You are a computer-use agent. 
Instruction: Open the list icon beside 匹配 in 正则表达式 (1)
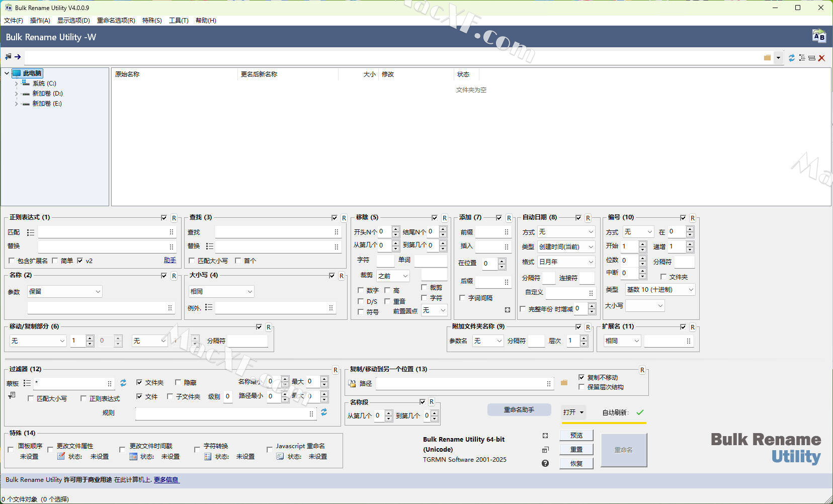[x=31, y=232]
